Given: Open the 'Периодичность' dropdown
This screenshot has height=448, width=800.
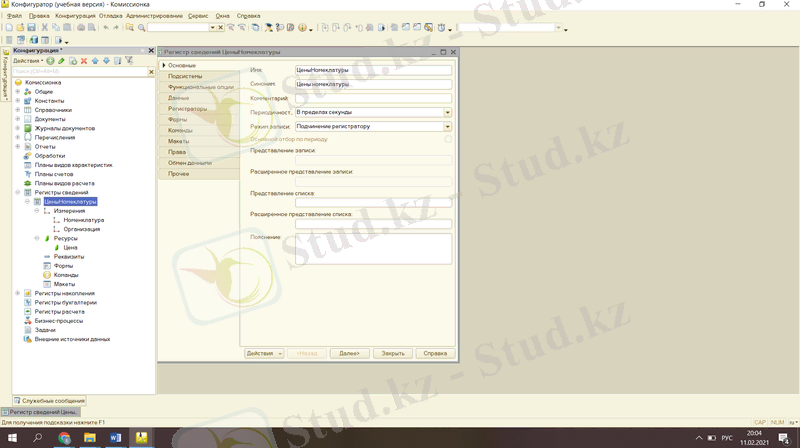Looking at the screenshot, I should pos(447,112).
